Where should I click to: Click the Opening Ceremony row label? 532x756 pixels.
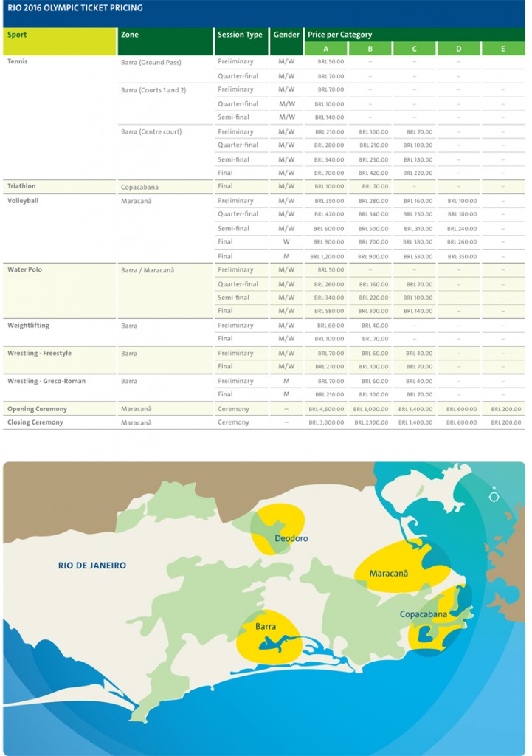pos(37,409)
